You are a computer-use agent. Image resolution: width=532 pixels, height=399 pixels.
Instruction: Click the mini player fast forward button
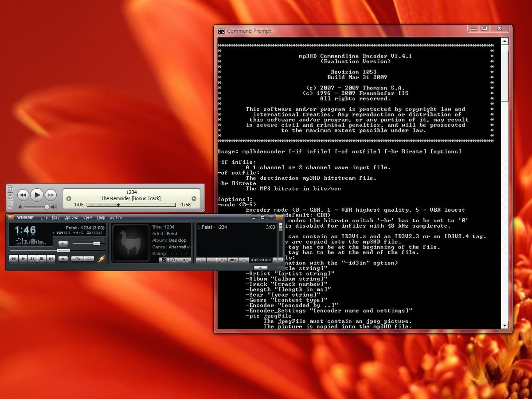pos(51,195)
